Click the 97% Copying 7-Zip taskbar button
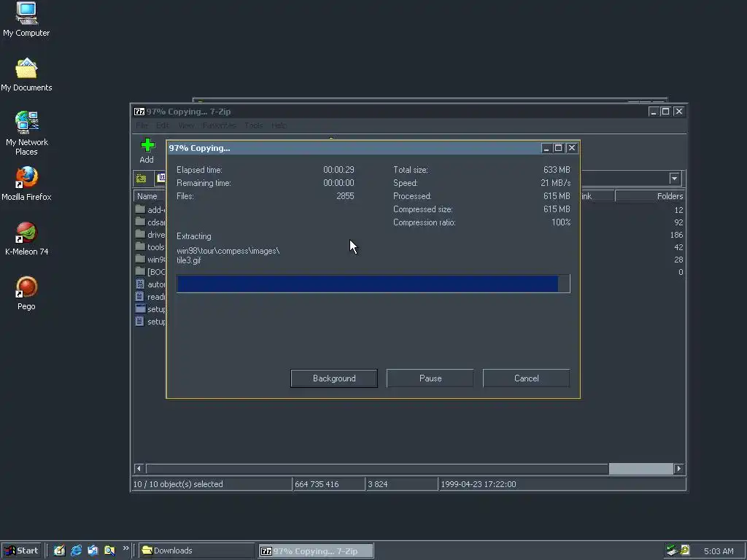 point(316,551)
